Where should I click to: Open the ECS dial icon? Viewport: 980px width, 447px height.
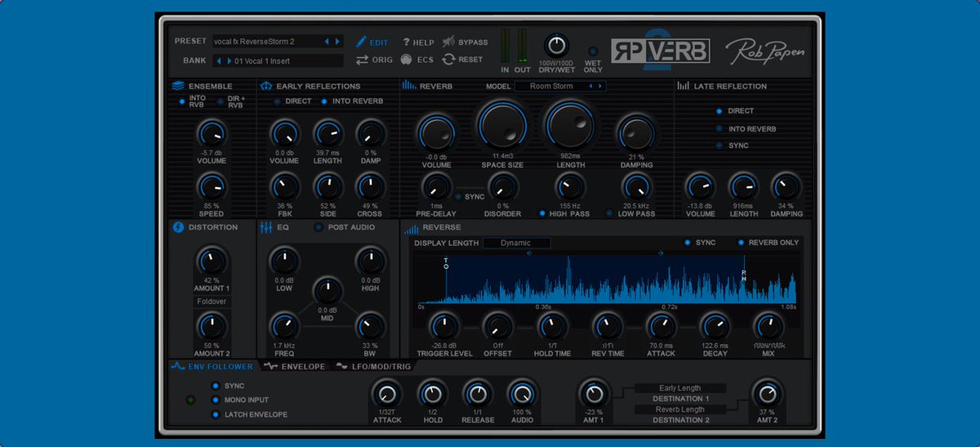tap(407, 60)
